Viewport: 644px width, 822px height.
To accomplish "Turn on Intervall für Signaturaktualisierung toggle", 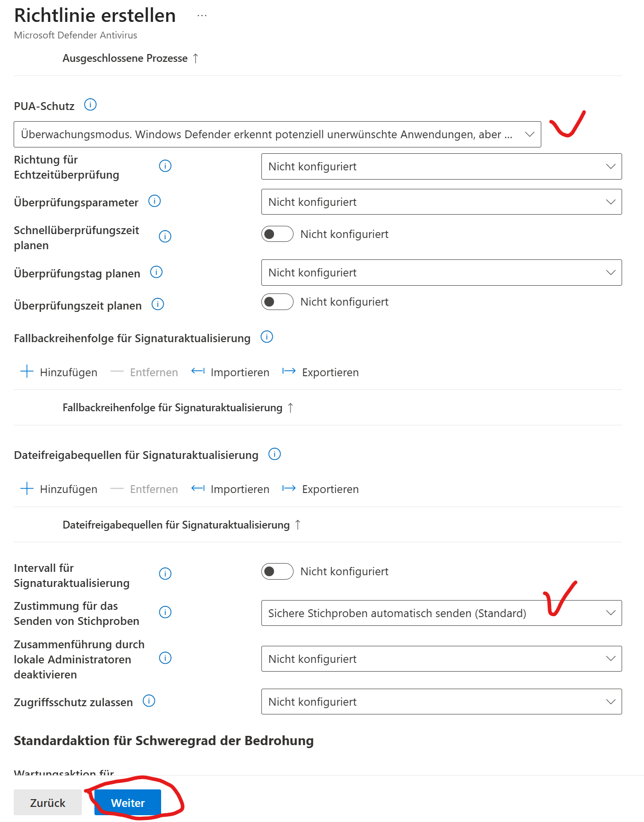I will [x=277, y=571].
